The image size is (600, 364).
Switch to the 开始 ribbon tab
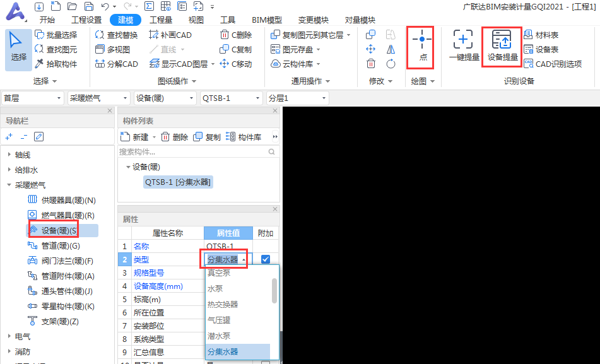(x=47, y=20)
